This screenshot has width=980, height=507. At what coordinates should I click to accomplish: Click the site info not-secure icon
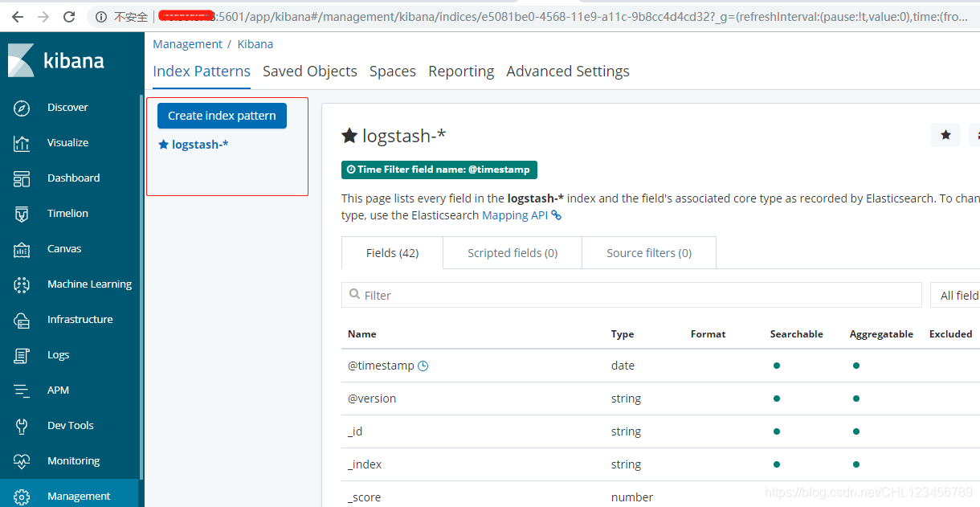point(100,16)
